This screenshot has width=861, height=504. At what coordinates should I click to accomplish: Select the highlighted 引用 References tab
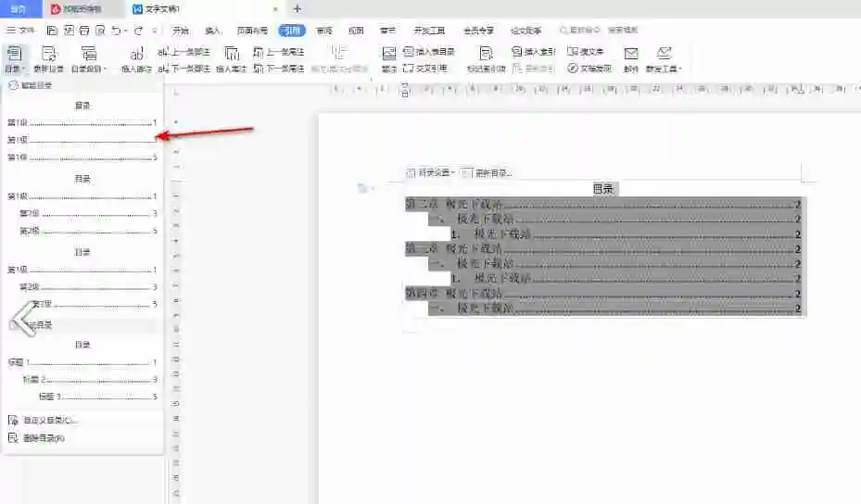click(x=292, y=31)
